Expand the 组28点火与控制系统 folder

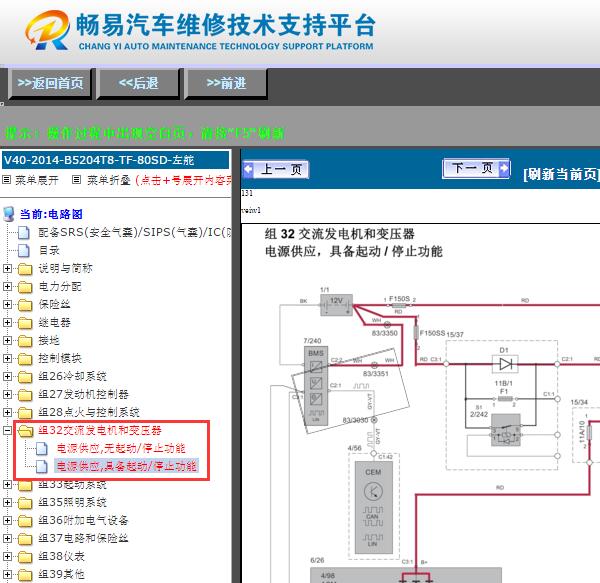tap(7, 412)
